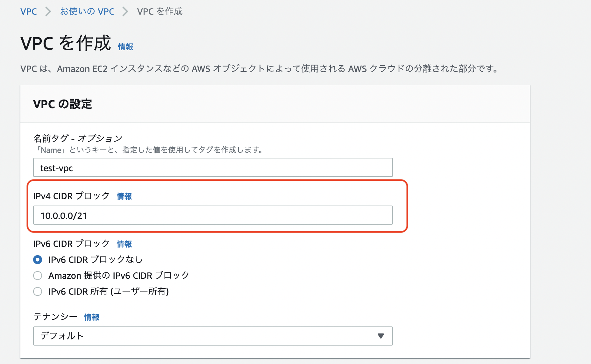Click the VPC を作成 page title
This screenshot has height=364, width=591.
coord(66,44)
